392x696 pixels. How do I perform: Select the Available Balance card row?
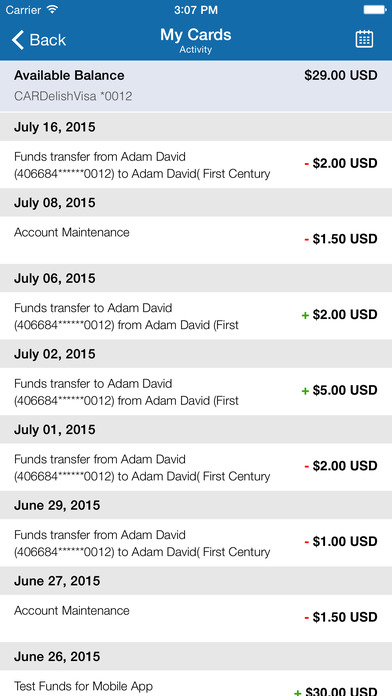pyautogui.click(x=196, y=86)
